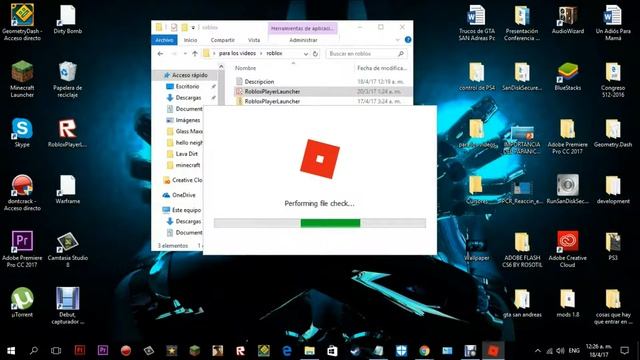The image size is (640, 360).
Task: Select Este equipo in navigation pane
Action: tap(186, 210)
